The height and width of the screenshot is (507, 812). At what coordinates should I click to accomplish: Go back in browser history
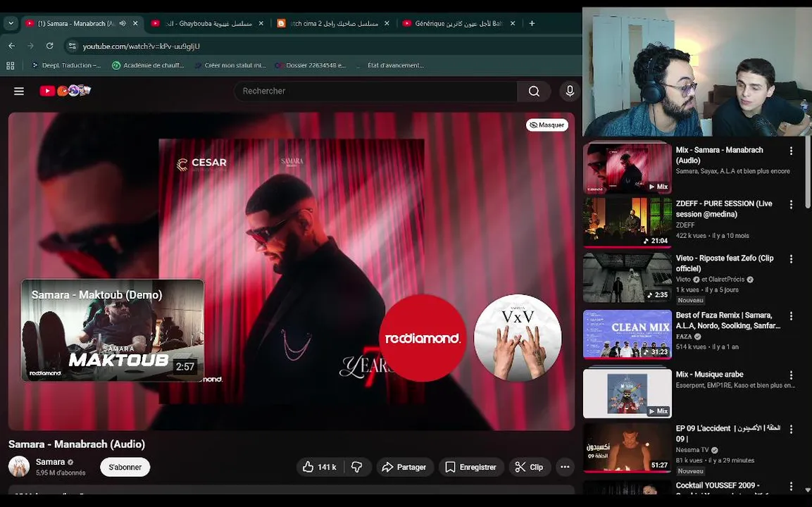[x=11, y=46]
